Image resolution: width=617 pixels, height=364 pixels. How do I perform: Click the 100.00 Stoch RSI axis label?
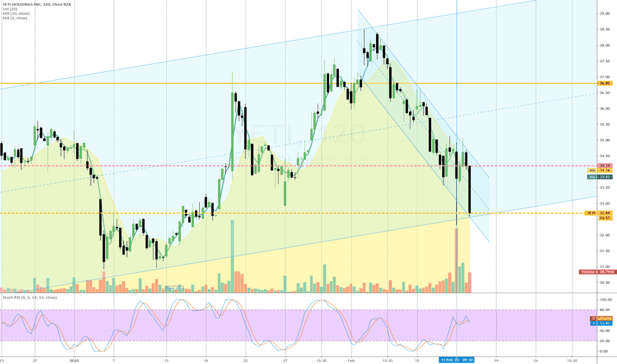605,299
